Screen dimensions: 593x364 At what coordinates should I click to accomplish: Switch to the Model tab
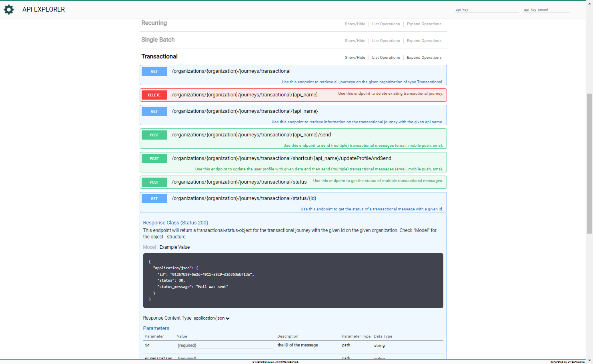[x=149, y=247]
